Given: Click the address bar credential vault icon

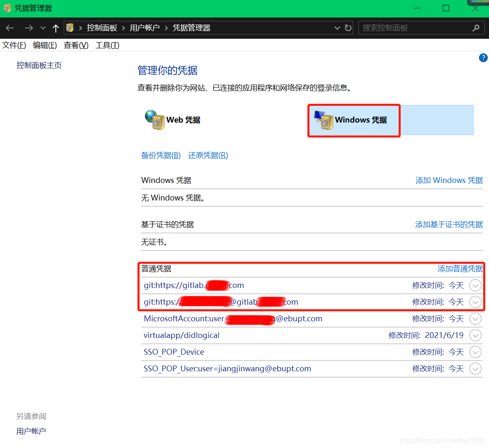Looking at the screenshot, I should pos(70,28).
